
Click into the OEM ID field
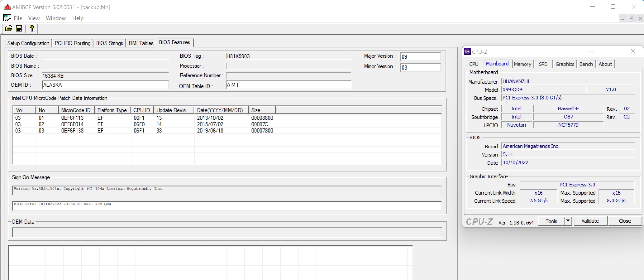pos(105,85)
